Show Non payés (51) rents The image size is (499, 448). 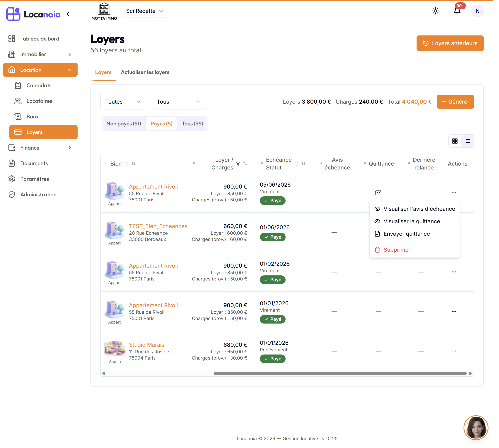coord(124,123)
